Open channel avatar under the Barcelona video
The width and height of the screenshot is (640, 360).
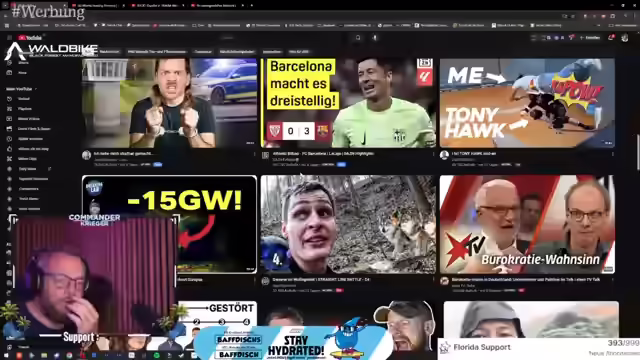pyautogui.click(x=265, y=155)
